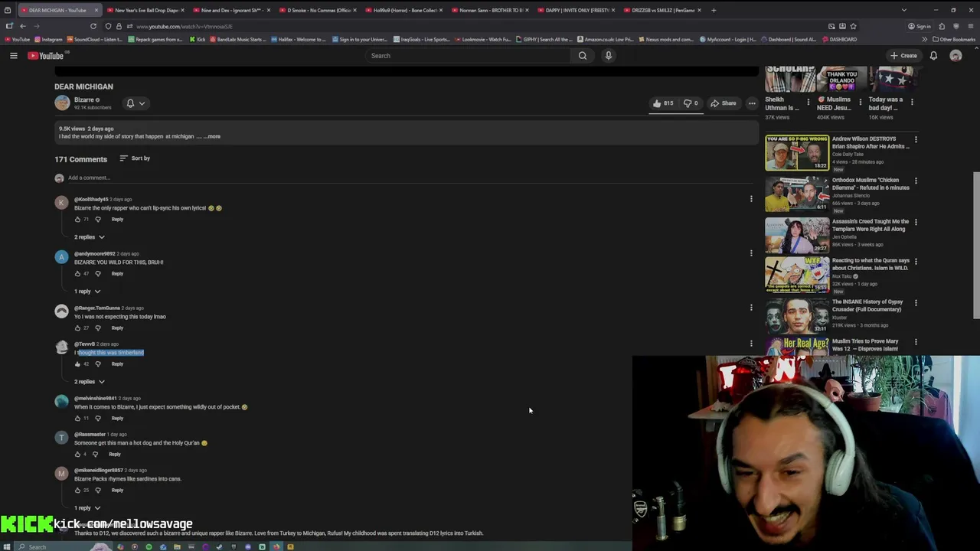The image size is (980, 551).
Task: Switch to New Year's Eve Ball Drop tab
Action: coord(145,10)
